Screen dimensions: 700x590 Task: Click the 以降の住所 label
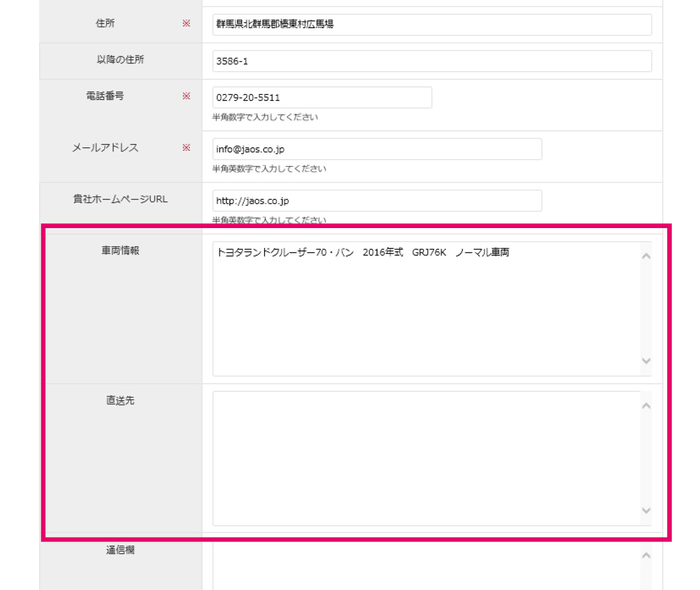pyautogui.click(x=120, y=59)
